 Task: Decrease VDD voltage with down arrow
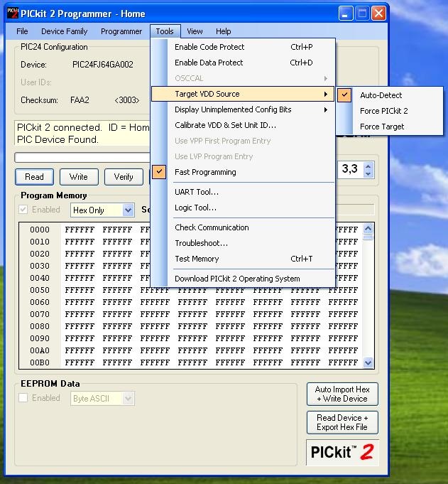tap(368, 174)
